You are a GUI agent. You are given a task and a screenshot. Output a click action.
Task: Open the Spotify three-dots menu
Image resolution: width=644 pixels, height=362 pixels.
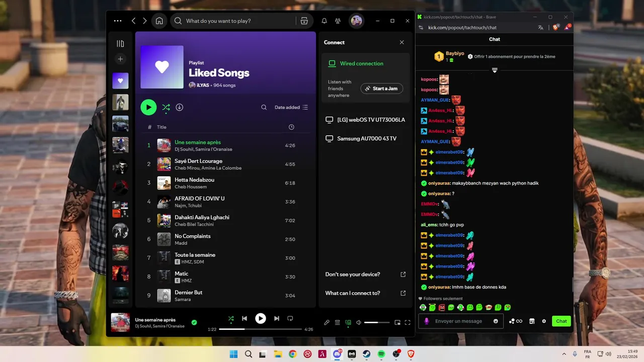pos(118,21)
